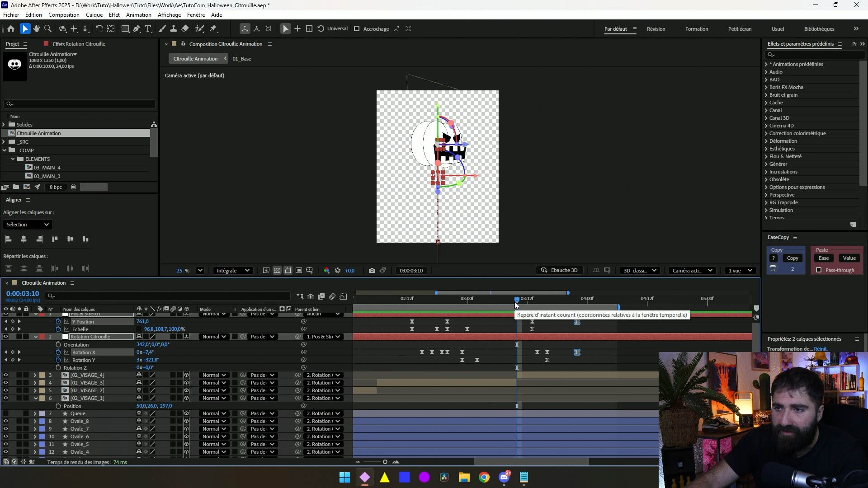
Task: Expand the Solides folder in Project
Action: [x=4, y=125]
